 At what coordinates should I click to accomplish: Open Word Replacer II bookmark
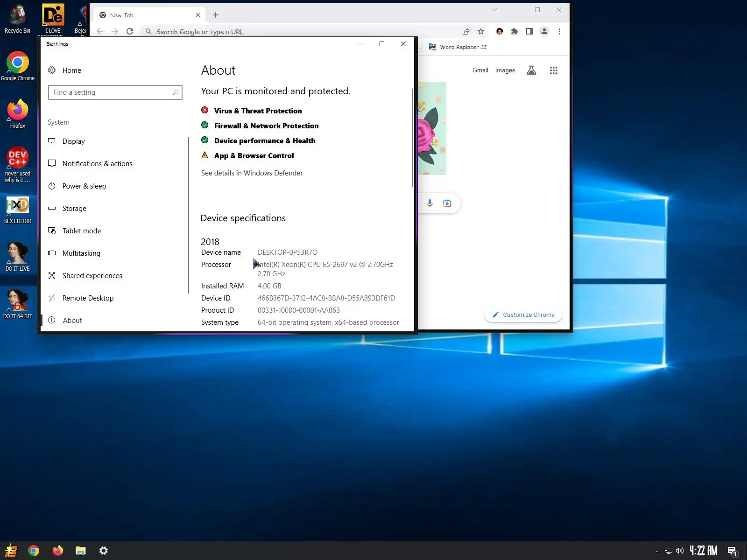pos(458,47)
